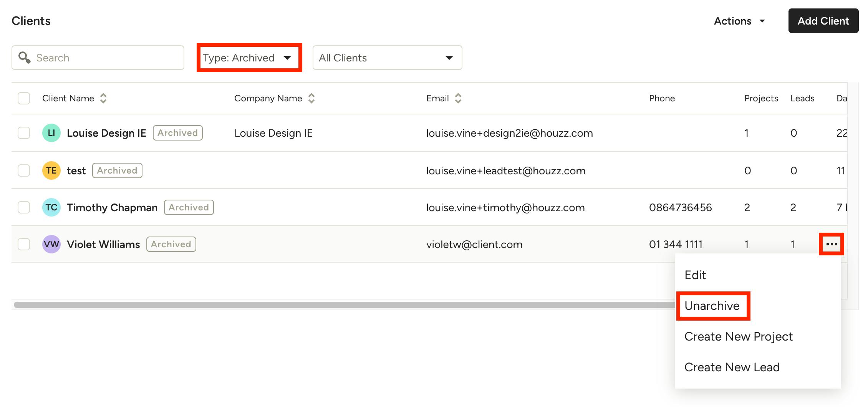Open Timothy Chapman client name link
The height and width of the screenshot is (407, 868).
tap(112, 207)
